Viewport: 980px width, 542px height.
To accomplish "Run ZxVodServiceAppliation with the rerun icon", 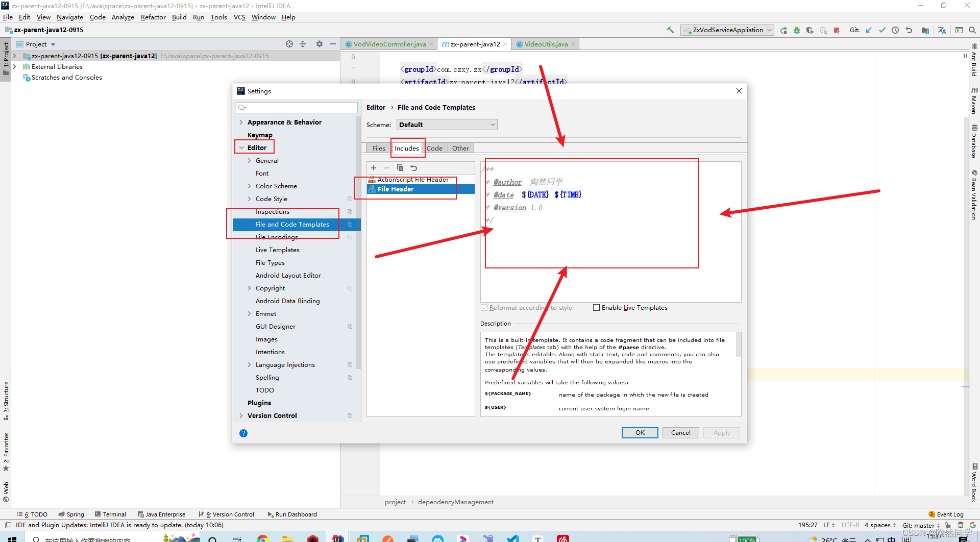I will pos(783,30).
